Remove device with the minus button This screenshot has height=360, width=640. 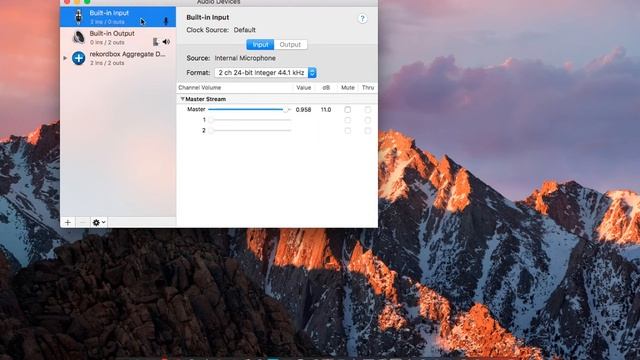82,222
